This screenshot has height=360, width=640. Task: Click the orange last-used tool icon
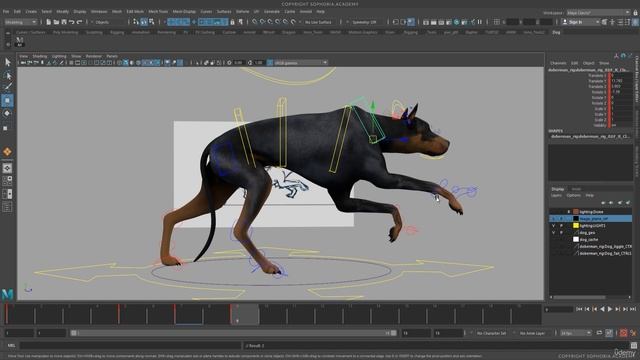pyautogui.click(x=7, y=151)
